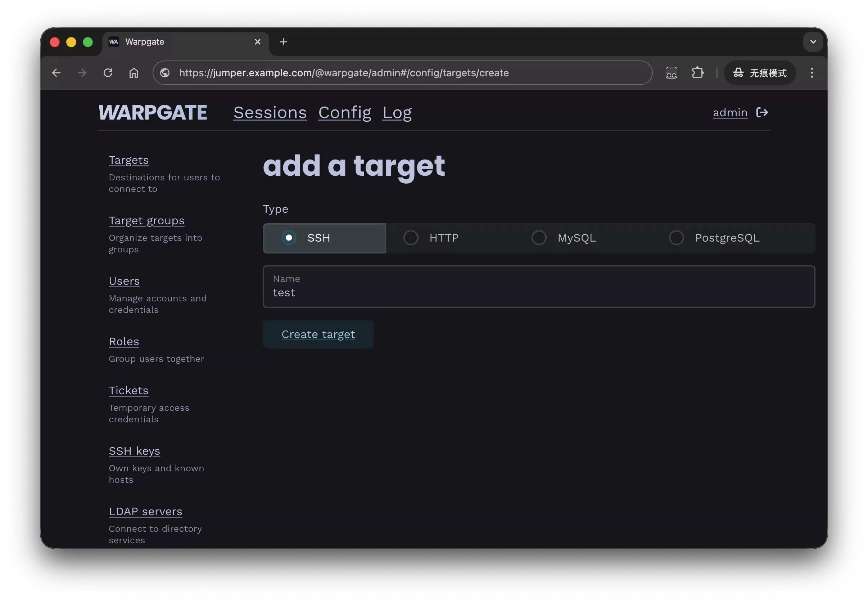Click the Warpgate tab favicon
868x602 pixels.
(113, 42)
